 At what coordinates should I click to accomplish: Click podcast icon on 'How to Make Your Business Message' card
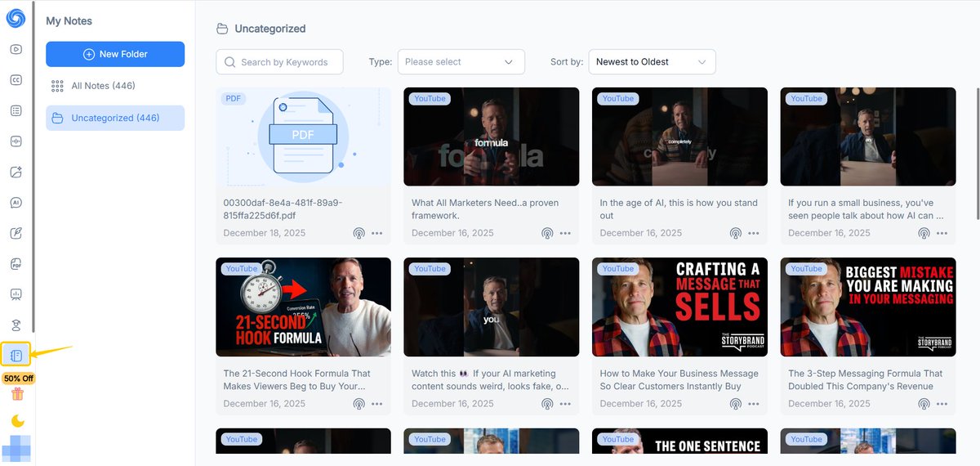coord(735,404)
